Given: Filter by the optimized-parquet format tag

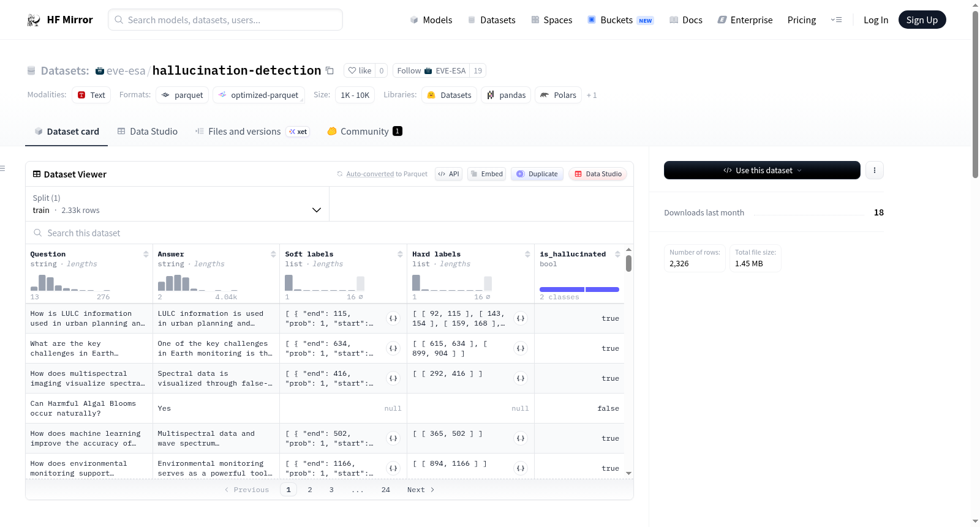Looking at the screenshot, I should [x=258, y=95].
